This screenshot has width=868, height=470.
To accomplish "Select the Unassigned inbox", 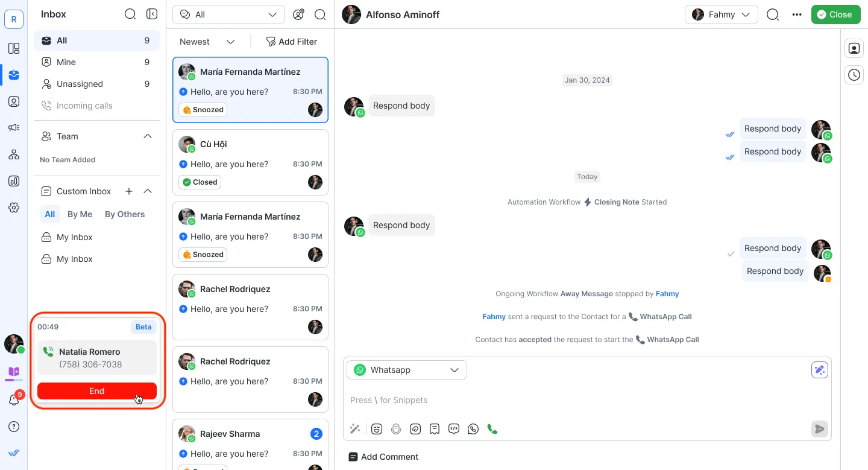I will (80, 84).
